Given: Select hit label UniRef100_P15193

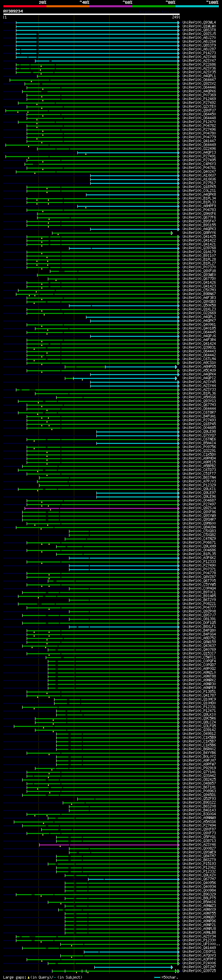Looking at the screenshot, I should [x=199, y=864].
